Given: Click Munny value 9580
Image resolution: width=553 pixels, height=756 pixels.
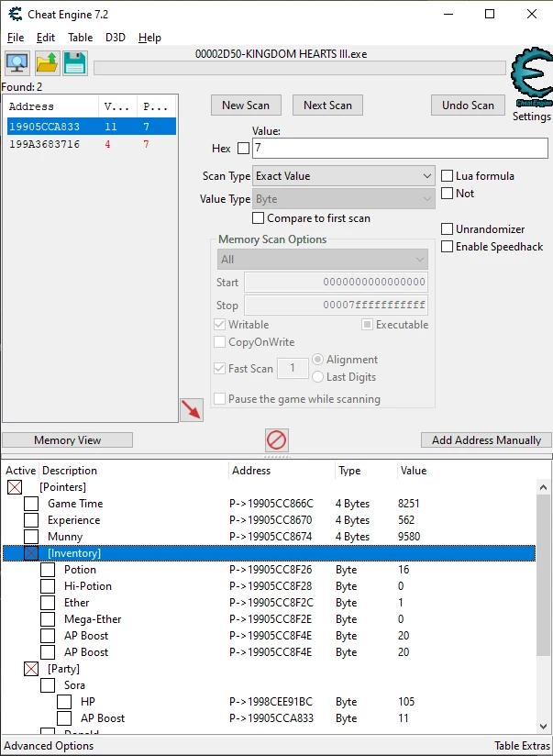Looking at the screenshot, I should coord(409,537).
